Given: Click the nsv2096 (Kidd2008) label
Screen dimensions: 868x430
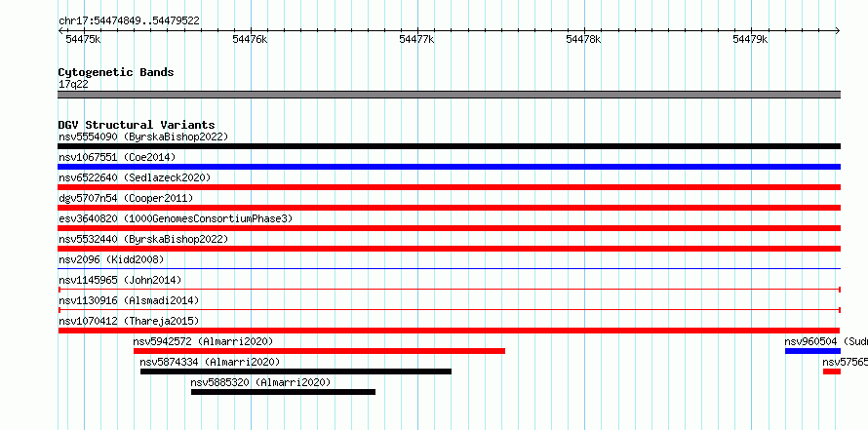Looking at the screenshot, I should [x=111, y=259].
